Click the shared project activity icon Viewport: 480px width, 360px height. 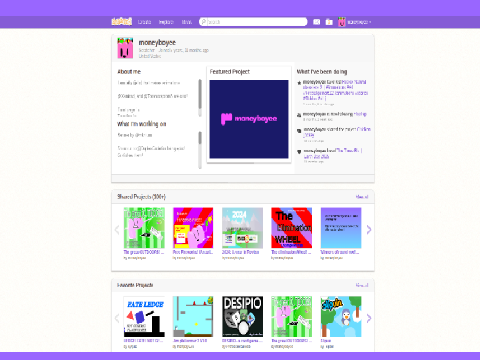pos(299,131)
